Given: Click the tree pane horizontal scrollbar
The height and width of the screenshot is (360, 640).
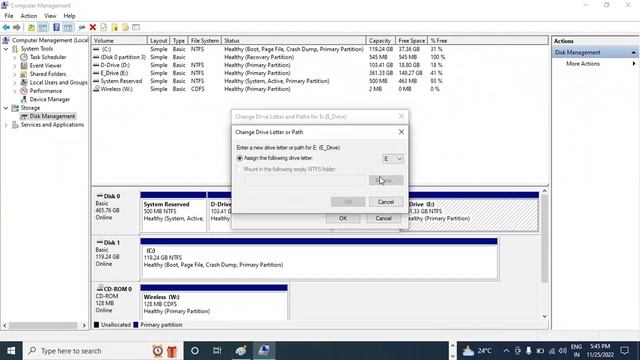Looking at the screenshot, I should pos(43,325).
